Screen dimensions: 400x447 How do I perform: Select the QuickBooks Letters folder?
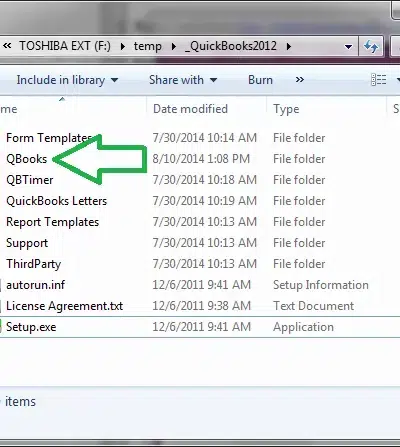(57, 201)
